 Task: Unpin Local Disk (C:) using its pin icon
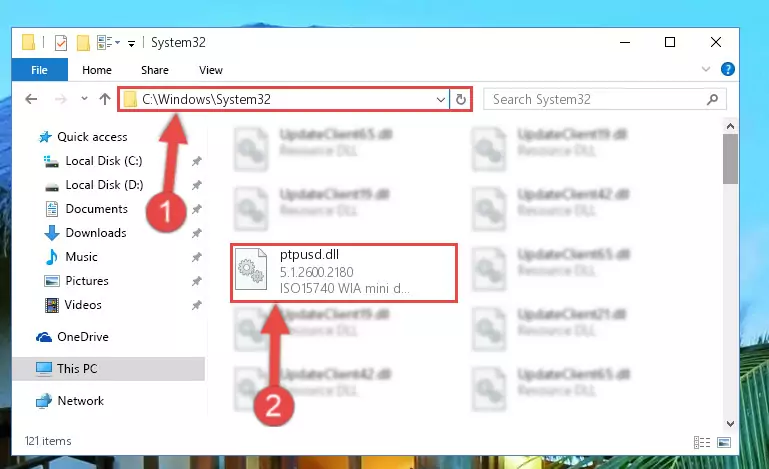pyautogui.click(x=197, y=161)
